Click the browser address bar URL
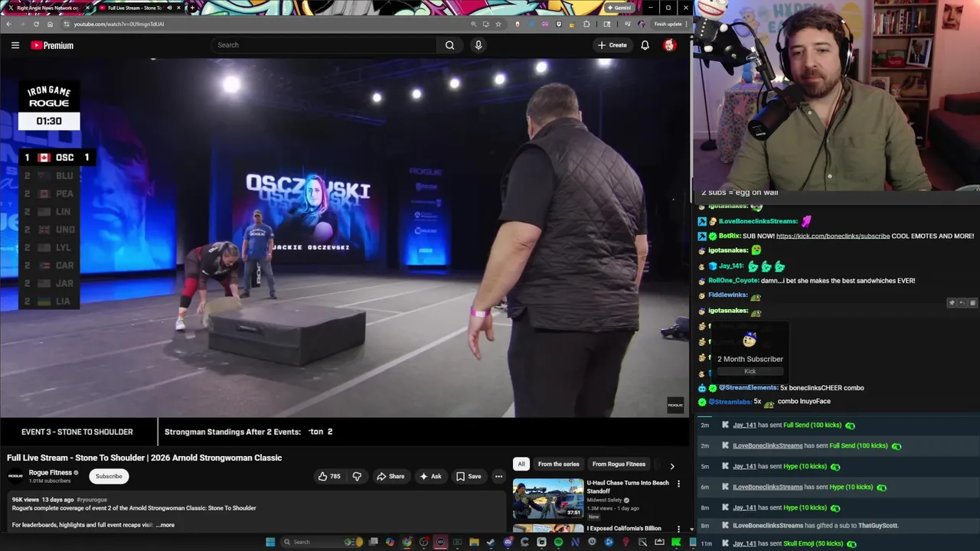 [119, 24]
